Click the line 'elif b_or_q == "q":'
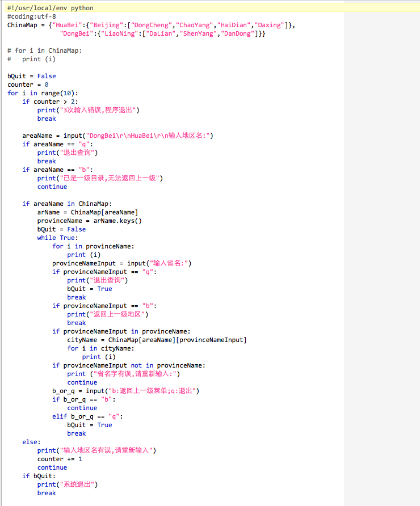 point(87,416)
